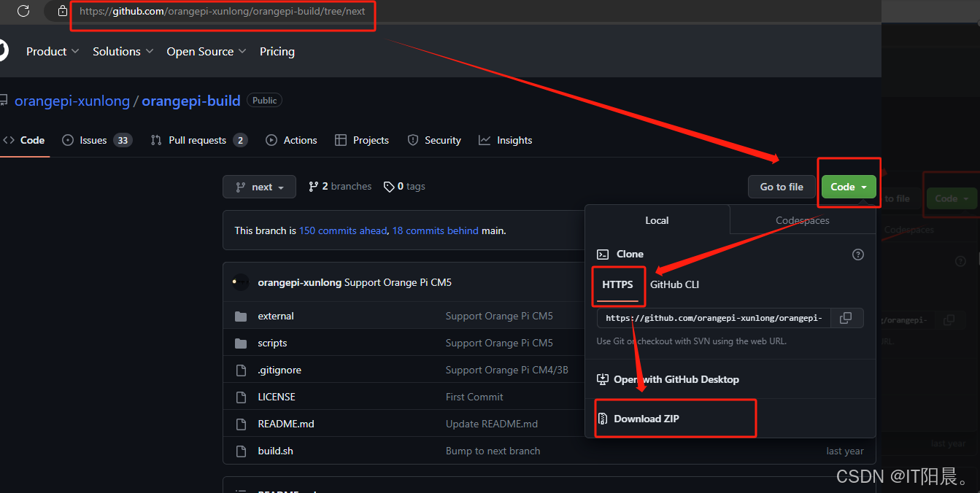Switch to the Projects tab
Viewport: 980px width, 493px height.
click(362, 140)
